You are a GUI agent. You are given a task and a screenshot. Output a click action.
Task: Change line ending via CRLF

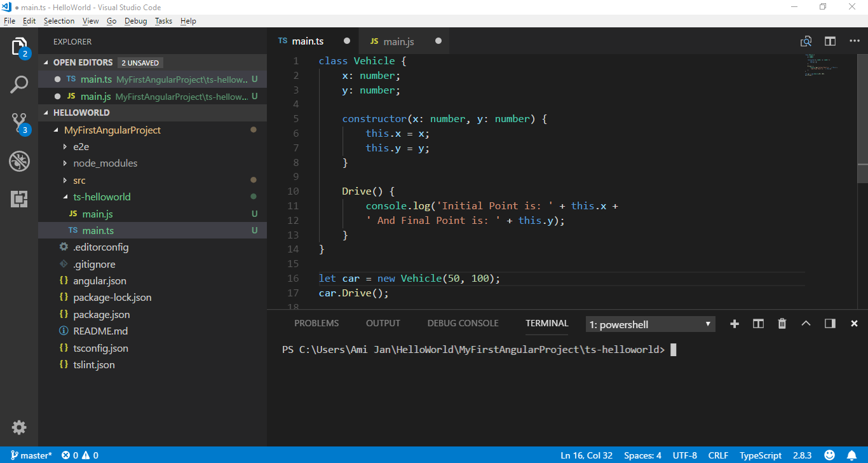point(718,455)
